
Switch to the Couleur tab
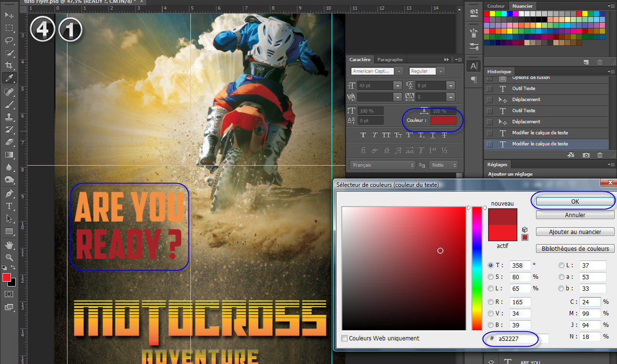point(496,6)
